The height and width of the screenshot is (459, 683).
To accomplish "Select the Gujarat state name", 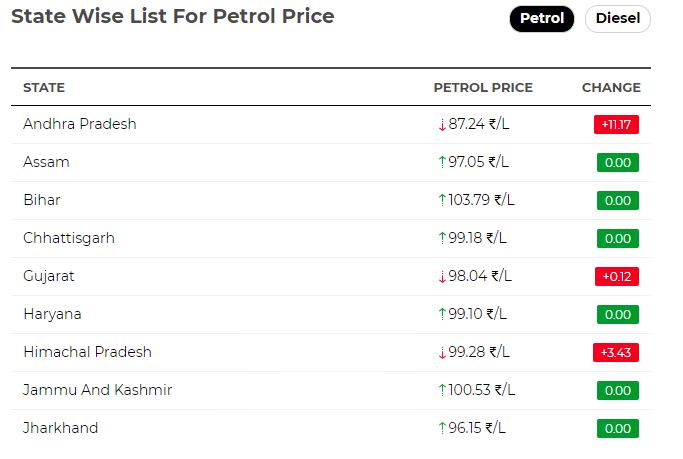I will [49, 276].
